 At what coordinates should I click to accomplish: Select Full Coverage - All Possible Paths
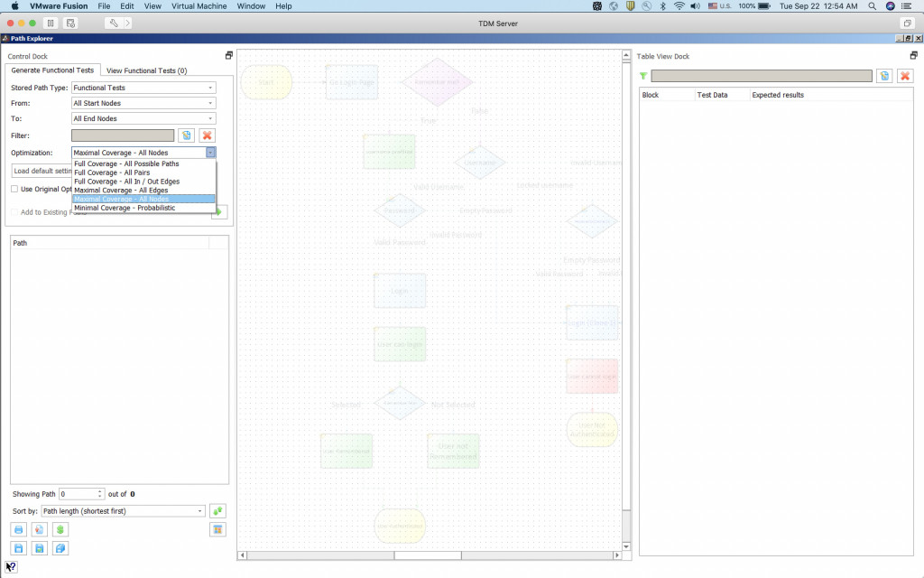coord(143,164)
